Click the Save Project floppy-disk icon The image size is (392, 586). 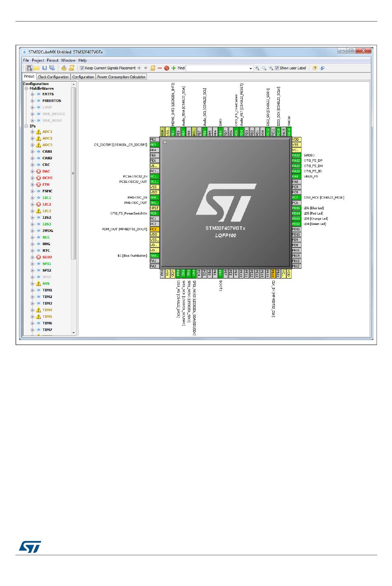pyautogui.click(x=44, y=68)
